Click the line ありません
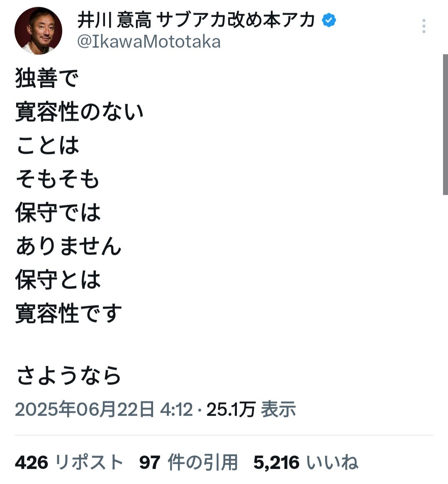The width and height of the screenshot is (448, 484). 68,246
